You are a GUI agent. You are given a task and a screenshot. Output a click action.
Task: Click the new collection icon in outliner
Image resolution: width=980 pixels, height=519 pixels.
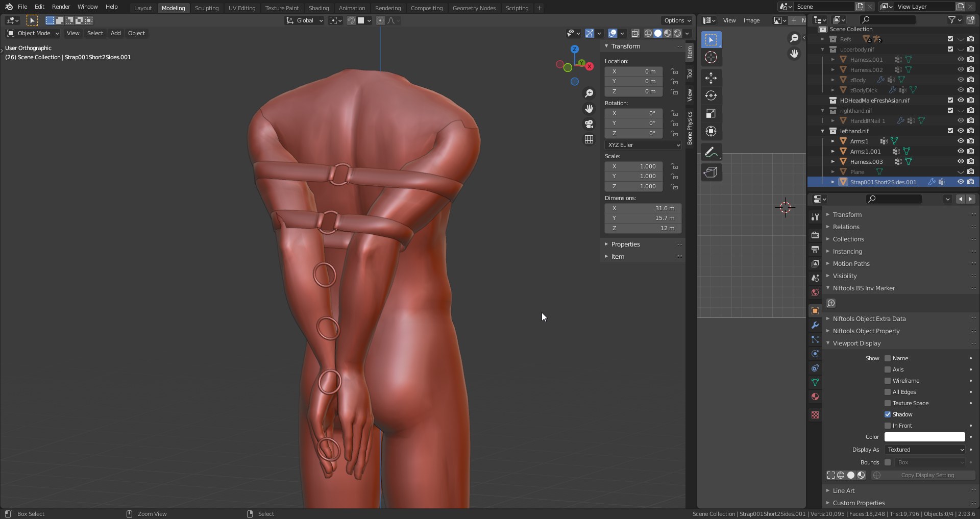tap(971, 20)
